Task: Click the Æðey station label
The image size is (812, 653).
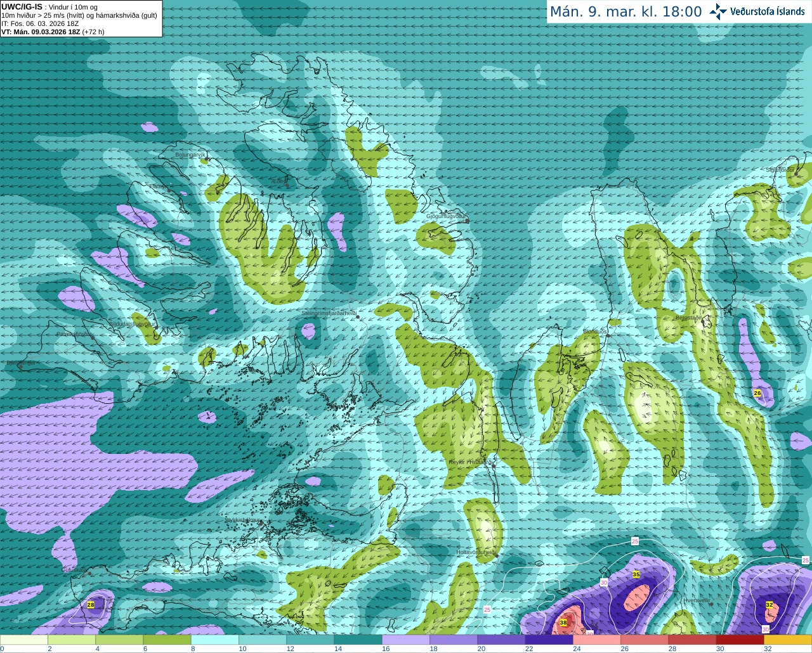Action: pyautogui.click(x=278, y=181)
